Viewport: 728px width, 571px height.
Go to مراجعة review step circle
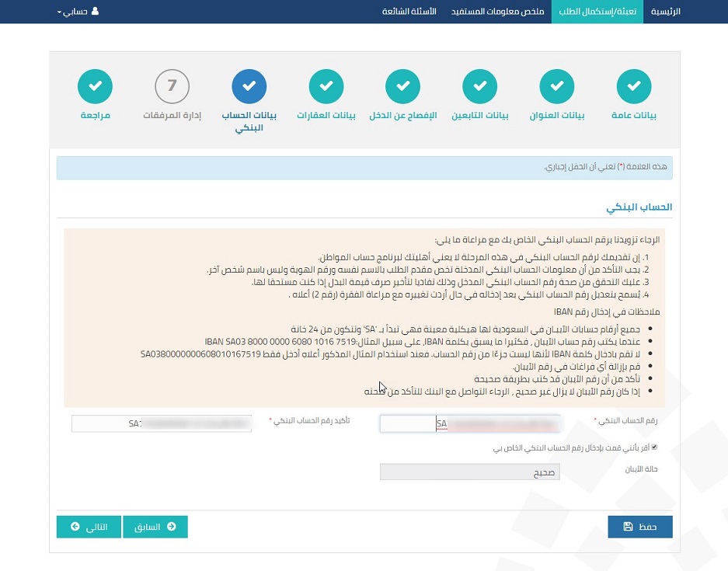point(96,86)
